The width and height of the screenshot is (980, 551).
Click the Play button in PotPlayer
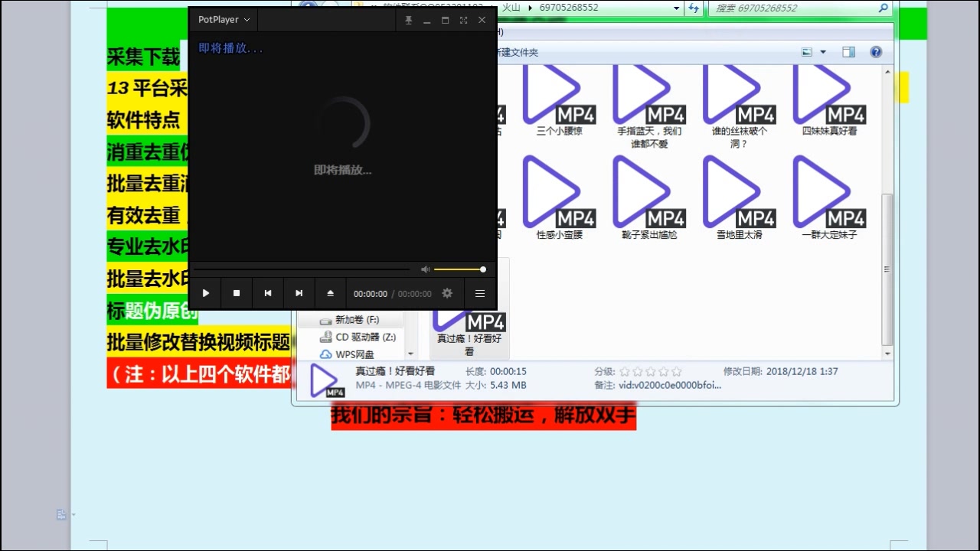(205, 293)
